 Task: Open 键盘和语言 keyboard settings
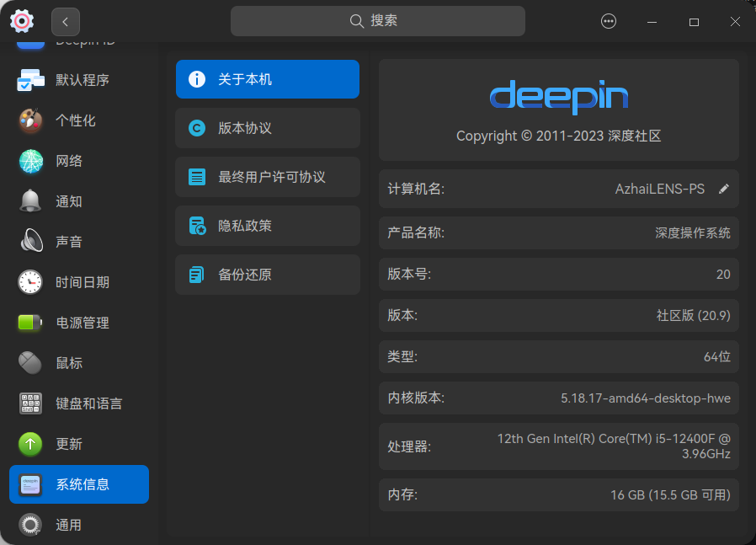30,403
